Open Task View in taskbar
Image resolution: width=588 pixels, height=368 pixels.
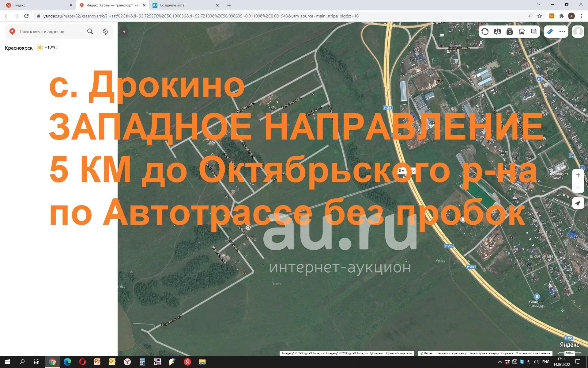37,362
